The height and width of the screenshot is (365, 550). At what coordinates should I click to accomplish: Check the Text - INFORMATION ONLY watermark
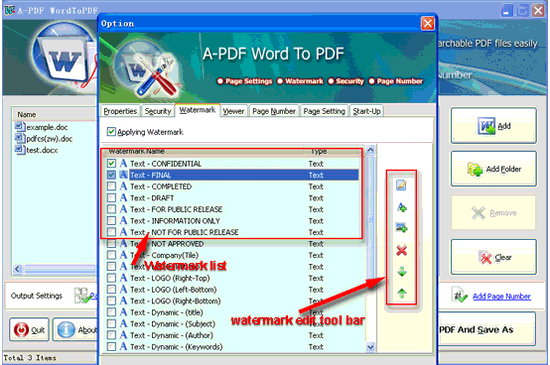(x=111, y=221)
